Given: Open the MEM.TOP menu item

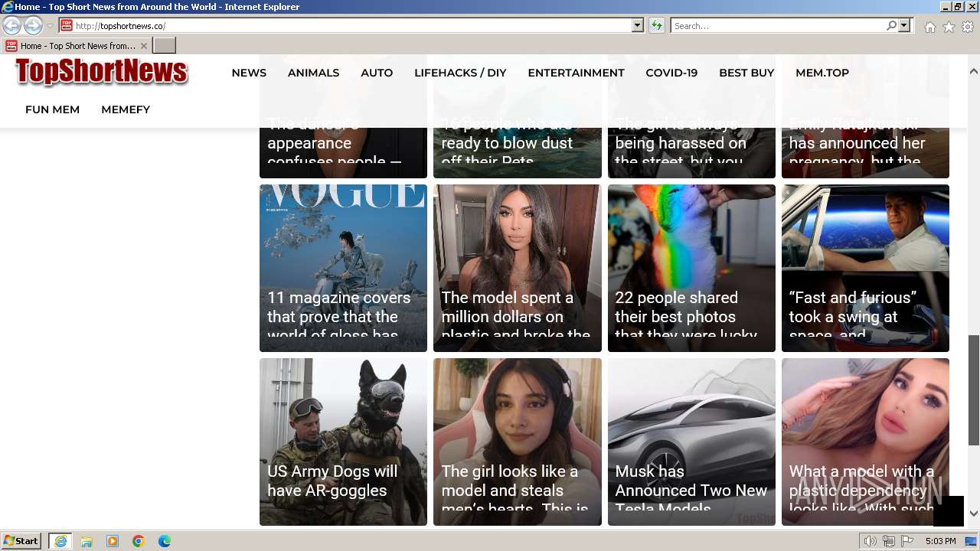Looking at the screenshot, I should pos(822,73).
